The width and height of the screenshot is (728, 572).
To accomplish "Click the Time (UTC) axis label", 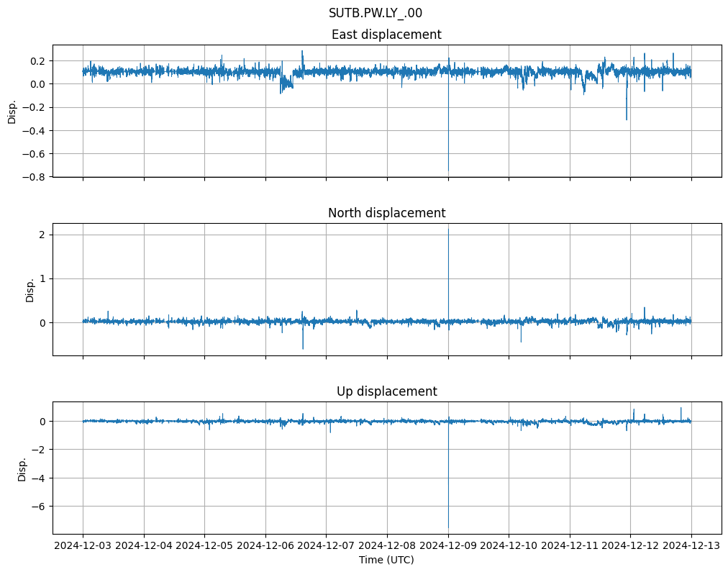I will pyautogui.click(x=386, y=560).
